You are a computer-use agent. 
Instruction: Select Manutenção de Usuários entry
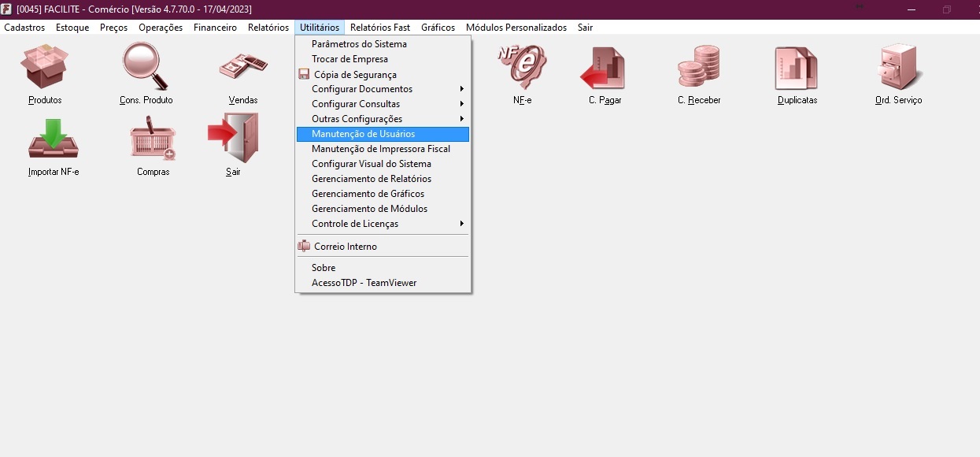pyautogui.click(x=383, y=134)
